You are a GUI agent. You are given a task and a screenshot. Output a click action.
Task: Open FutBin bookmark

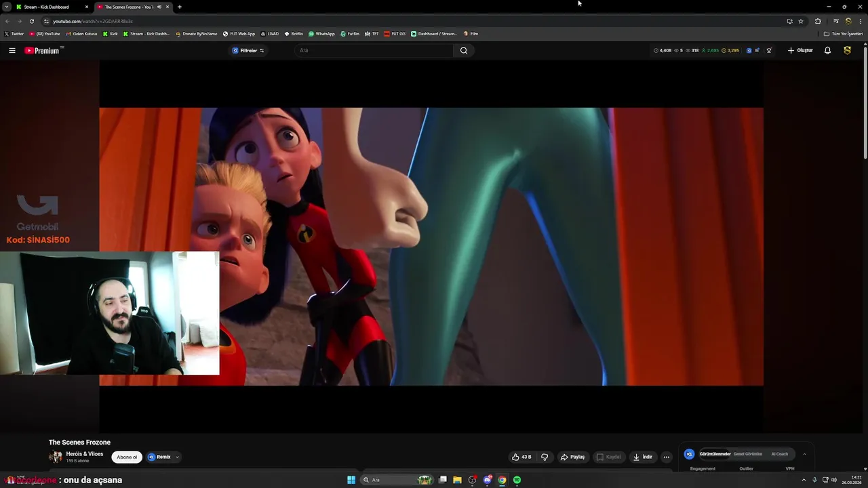[x=350, y=33]
